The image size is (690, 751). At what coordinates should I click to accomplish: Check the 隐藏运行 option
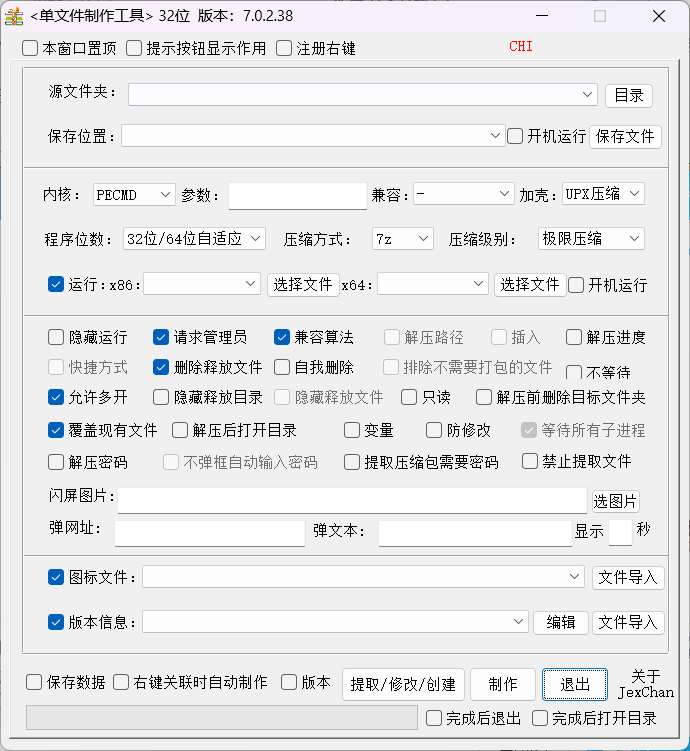click(56, 337)
